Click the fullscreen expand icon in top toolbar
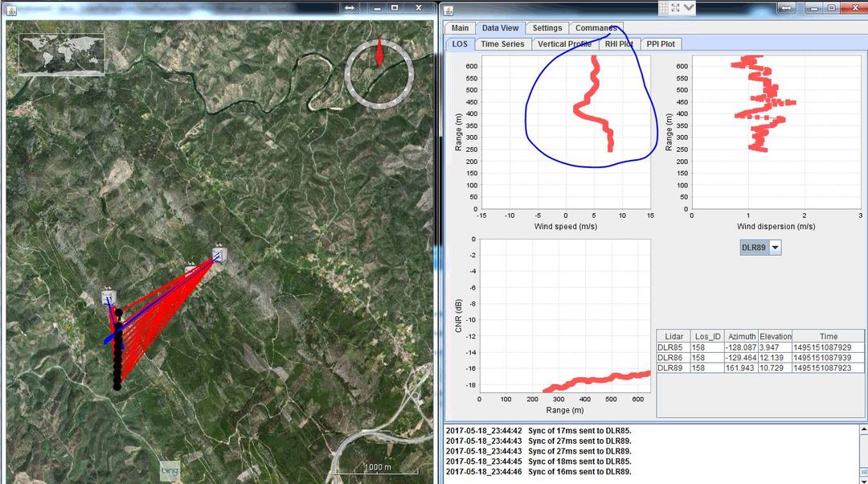 674,7
